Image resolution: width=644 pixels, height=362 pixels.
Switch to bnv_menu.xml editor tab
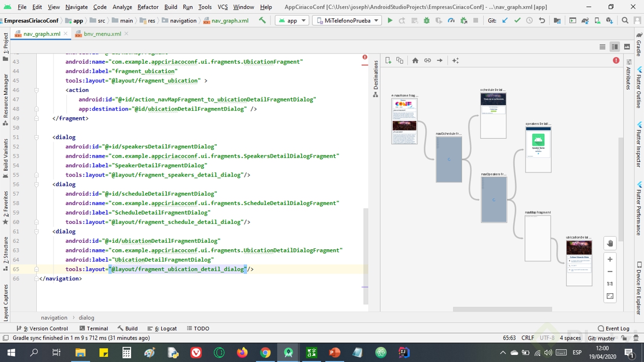(x=102, y=34)
